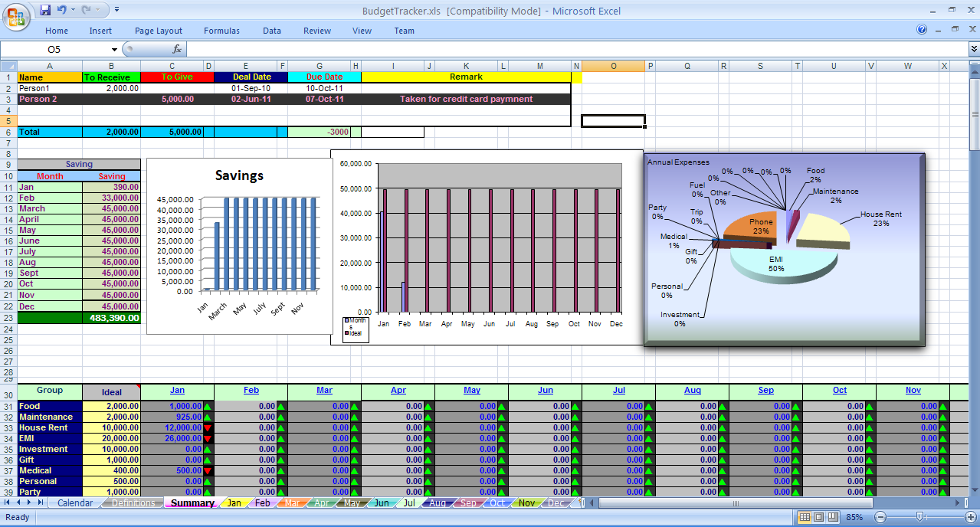Click the Jan month hyperlink header

click(177, 391)
